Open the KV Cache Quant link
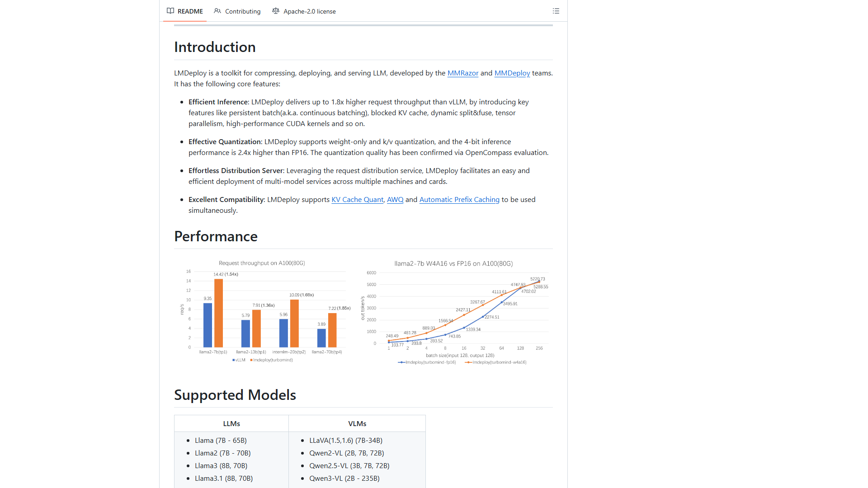The width and height of the screenshot is (868, 488). click(357, 200)
